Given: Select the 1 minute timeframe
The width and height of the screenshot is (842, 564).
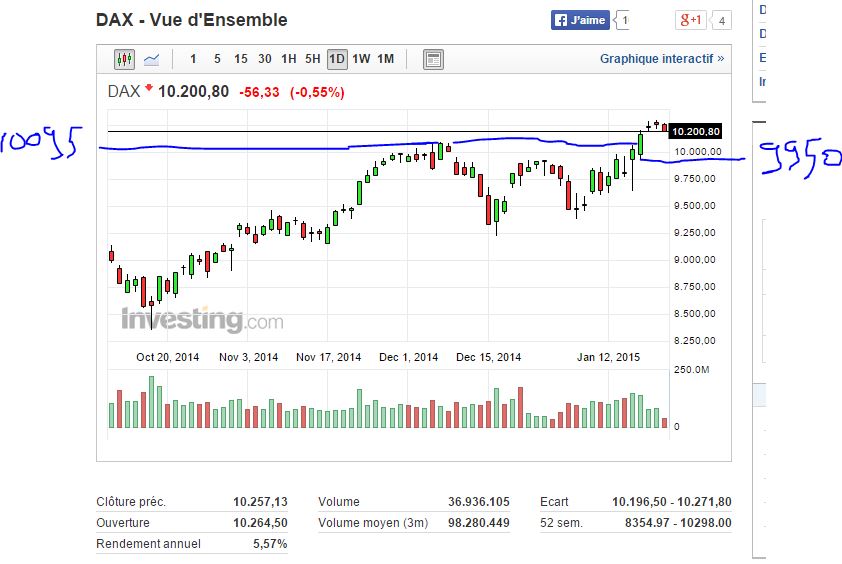Looking at the screenshot, I should coord(193,59).
